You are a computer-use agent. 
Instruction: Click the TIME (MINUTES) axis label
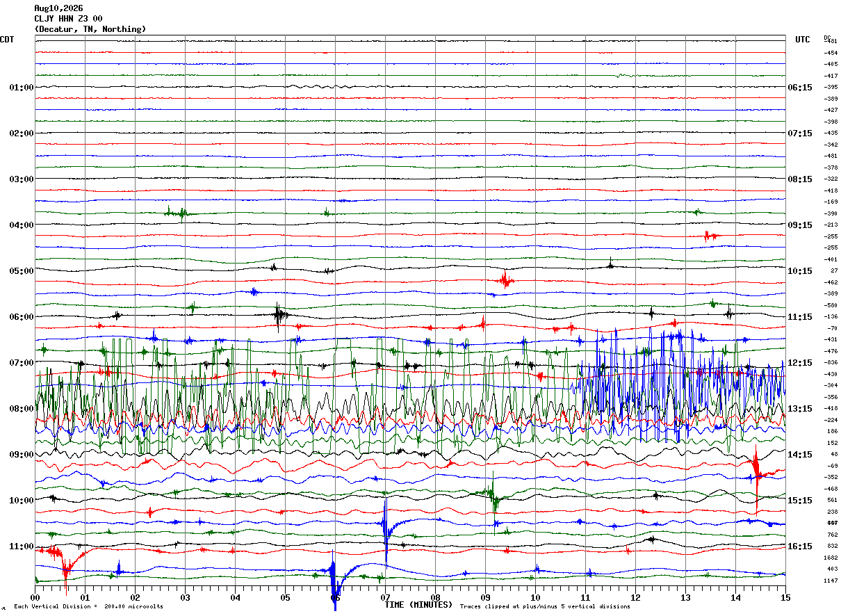click(x=418, y=605)
